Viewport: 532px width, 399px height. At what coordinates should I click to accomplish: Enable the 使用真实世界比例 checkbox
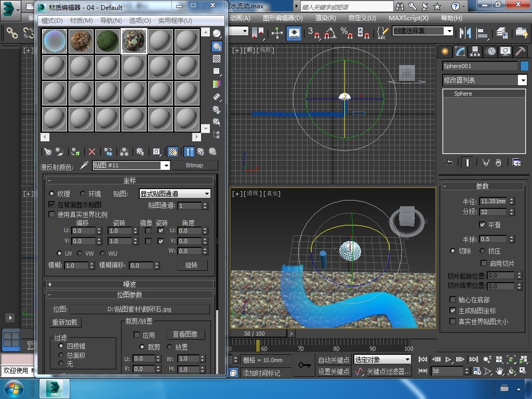(51, 215)
